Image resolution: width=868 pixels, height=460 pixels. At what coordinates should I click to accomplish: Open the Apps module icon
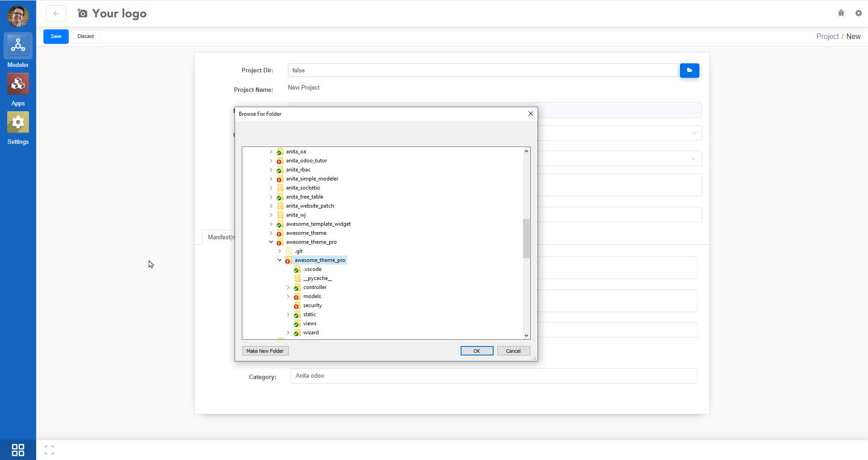point(18,84)
